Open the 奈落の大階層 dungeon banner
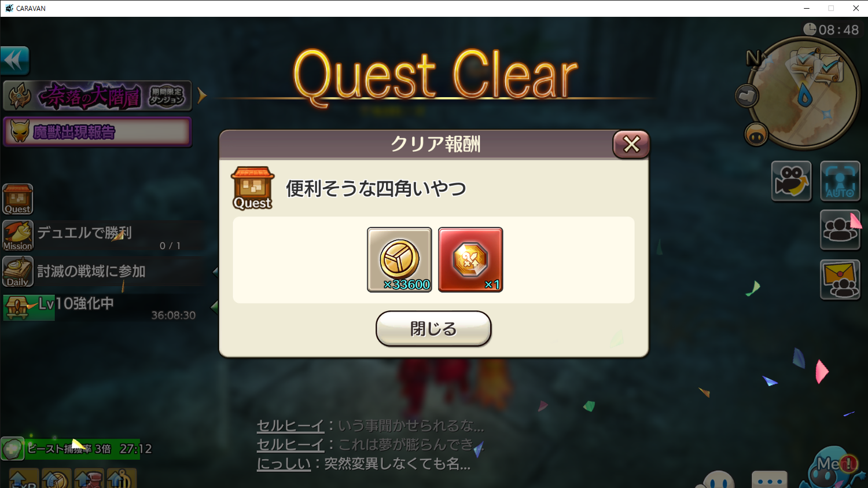Viewport: 868px width, 488px height. pos(97,96)
